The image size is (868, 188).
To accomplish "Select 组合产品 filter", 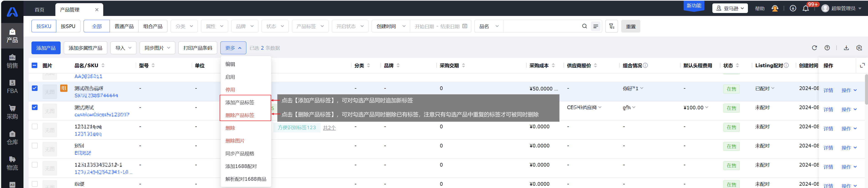I will [153, 26].
